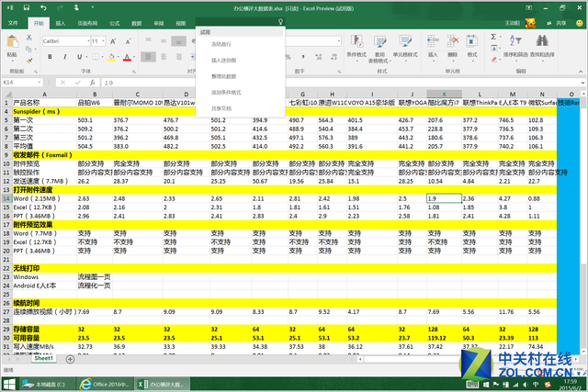Open Sort & Filter (排序和筛选)

pos(515,47)
